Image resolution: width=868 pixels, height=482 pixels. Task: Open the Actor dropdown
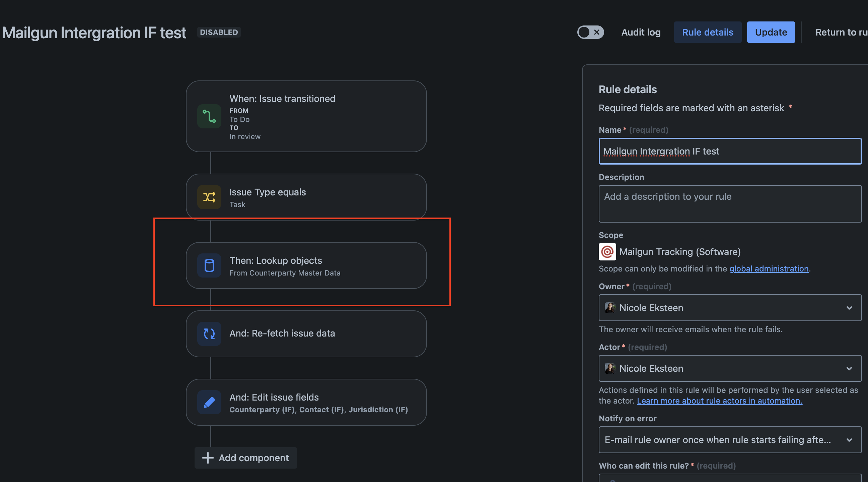(x=730, y=368)
